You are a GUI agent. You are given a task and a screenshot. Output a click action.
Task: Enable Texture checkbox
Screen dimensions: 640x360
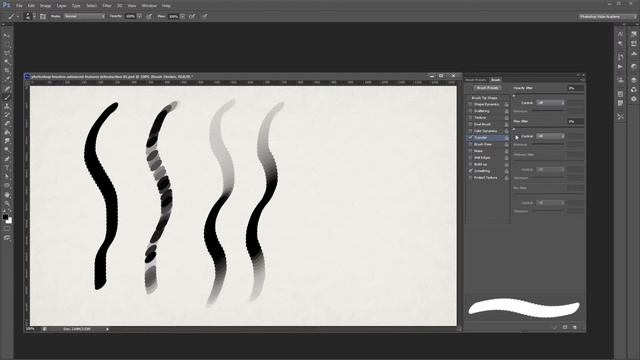[x=470, y=118]
